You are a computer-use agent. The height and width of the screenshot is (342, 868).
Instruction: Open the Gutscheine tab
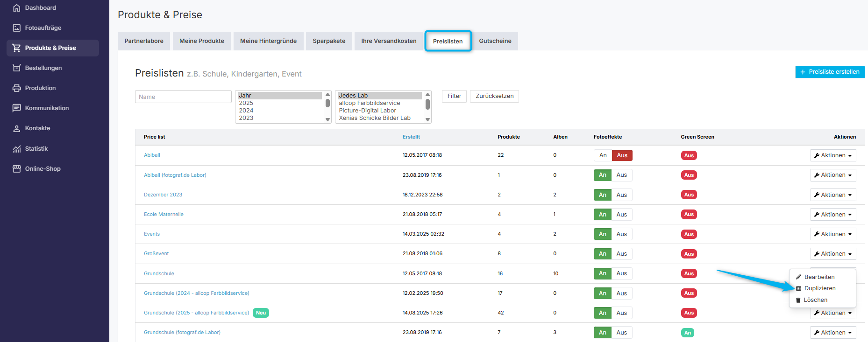[495, 41]
